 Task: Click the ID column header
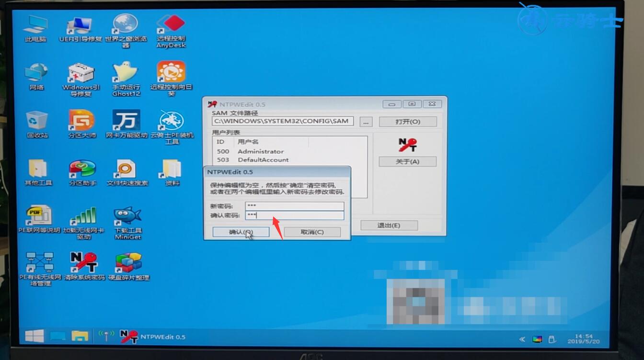[223, 142]
